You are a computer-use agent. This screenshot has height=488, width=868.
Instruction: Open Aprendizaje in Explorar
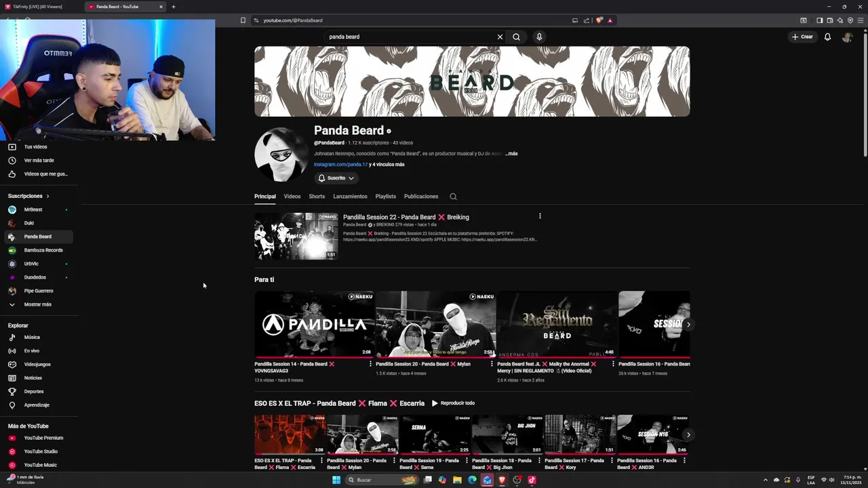[x=38, y=405]
